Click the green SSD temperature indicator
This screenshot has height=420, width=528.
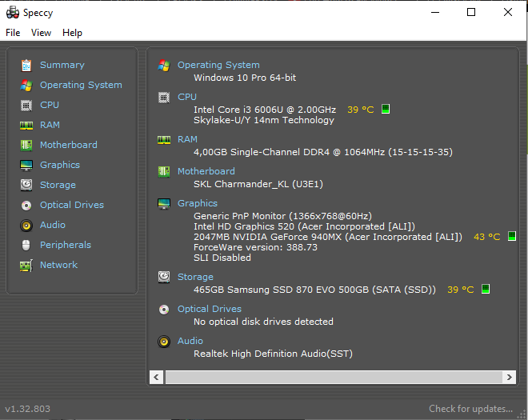coord(486,289)
